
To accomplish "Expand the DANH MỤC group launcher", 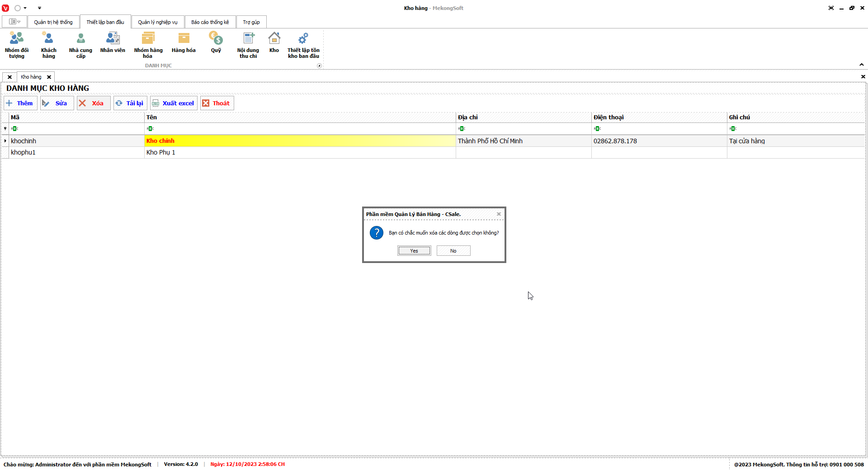I will tap(319, 66).
